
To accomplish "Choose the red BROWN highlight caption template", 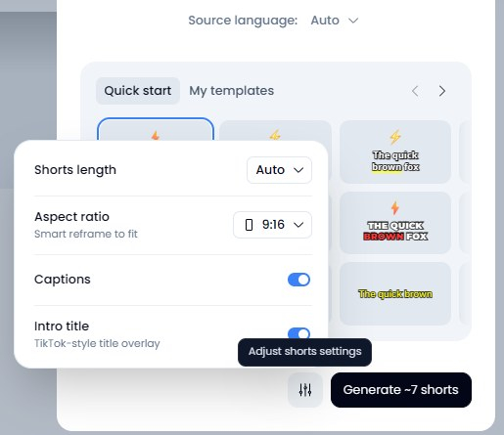I will coord(395,223).
